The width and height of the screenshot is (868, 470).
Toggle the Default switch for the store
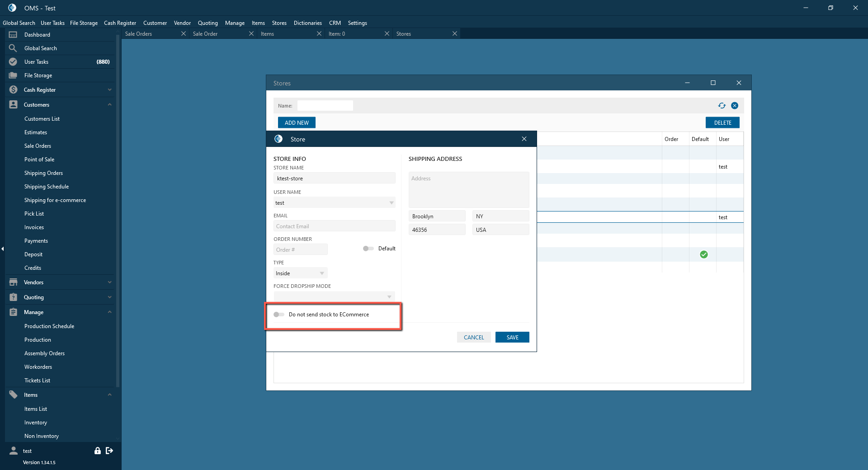pos(368,249)
